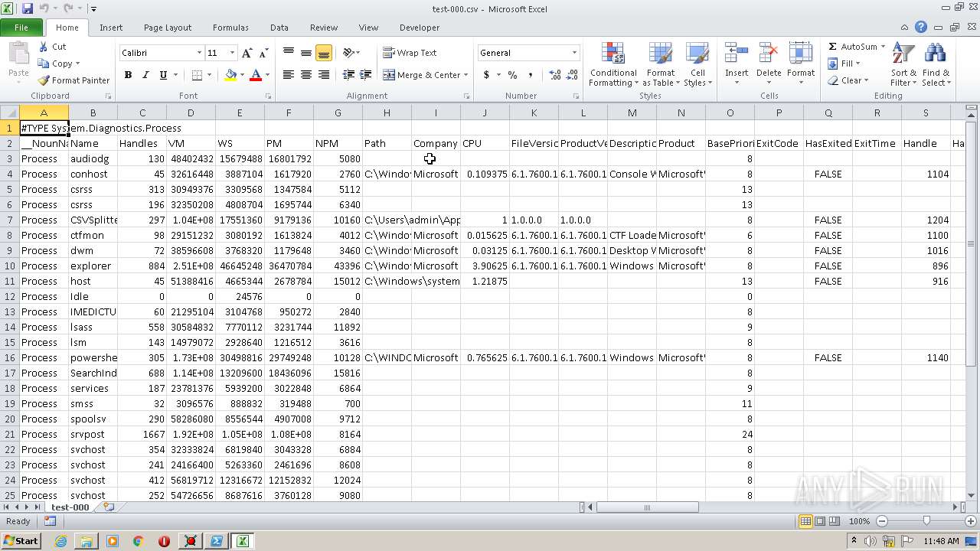
Task: Expand Merge & Center options arrow
Action: pyautogui.click(x=467, y=75)
